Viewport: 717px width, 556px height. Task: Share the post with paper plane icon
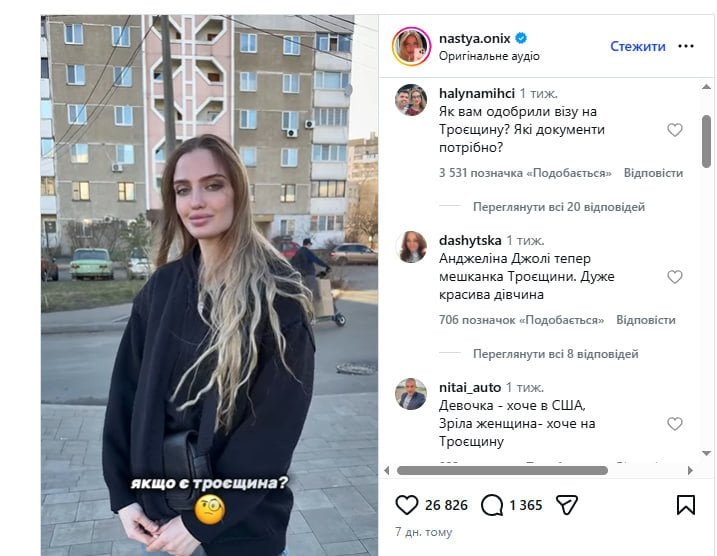click(567, 505)
